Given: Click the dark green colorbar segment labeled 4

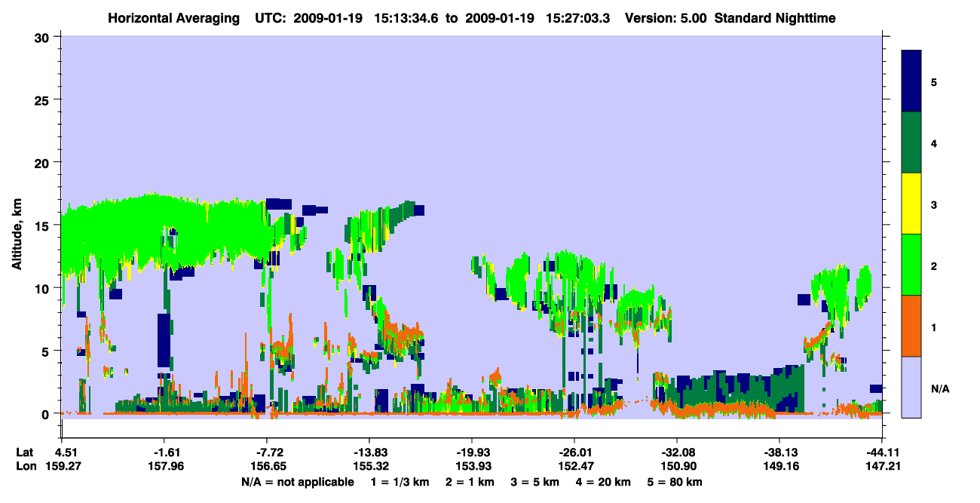Looking at the screenshot, I should tap(912, 143).
